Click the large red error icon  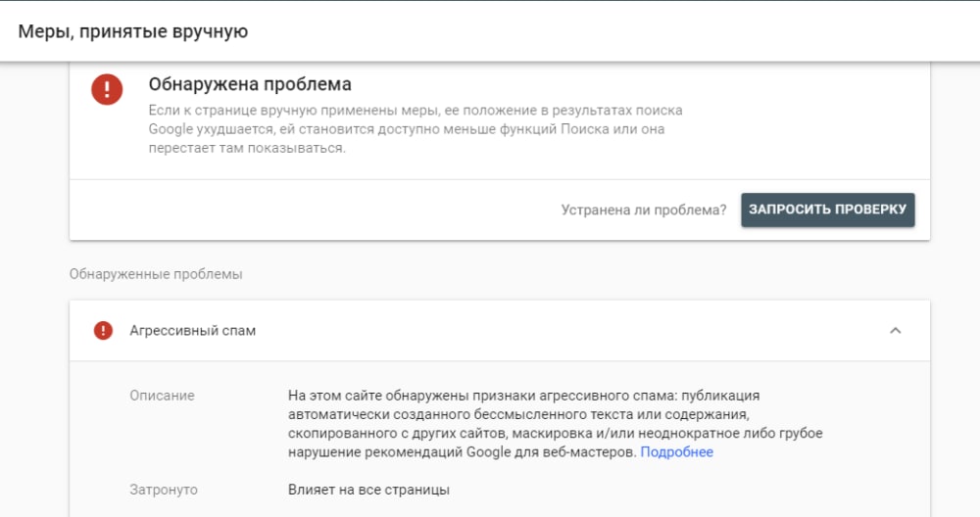point(107,90)
